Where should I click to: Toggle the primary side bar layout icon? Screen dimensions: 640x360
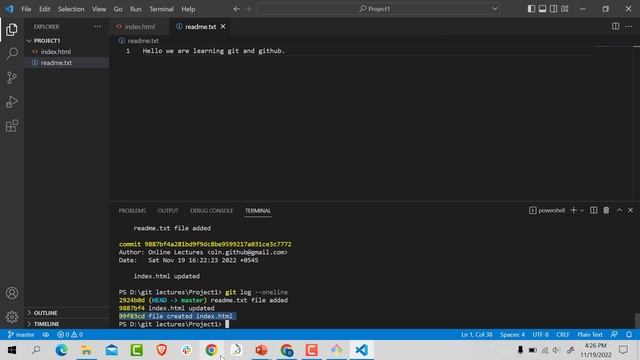(x=531, y=9)
